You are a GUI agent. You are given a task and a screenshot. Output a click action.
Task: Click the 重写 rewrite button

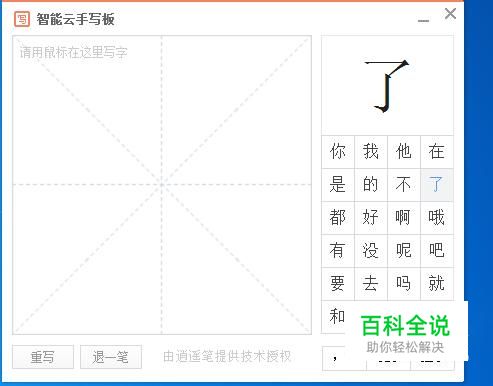point(43,357)
